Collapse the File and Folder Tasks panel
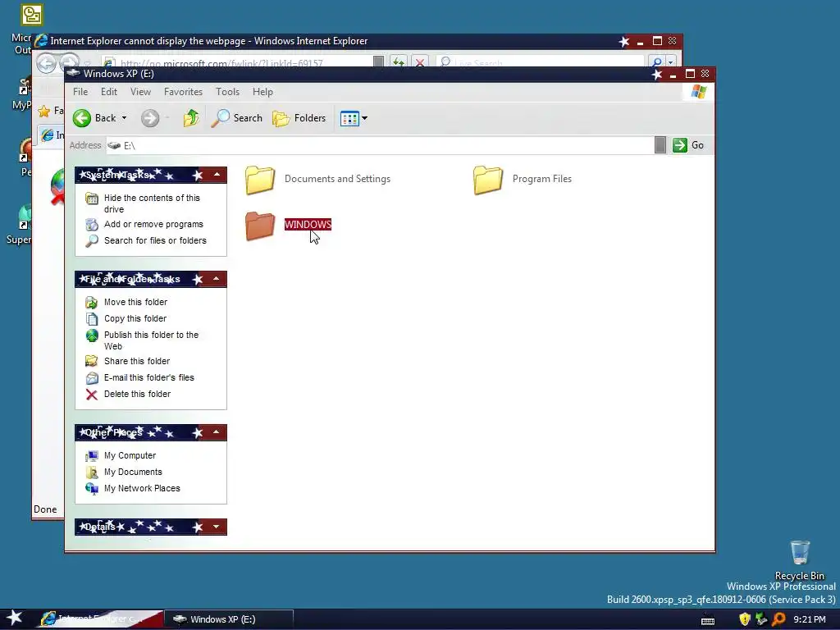This screenshot has height=630, width=840. 217,279
